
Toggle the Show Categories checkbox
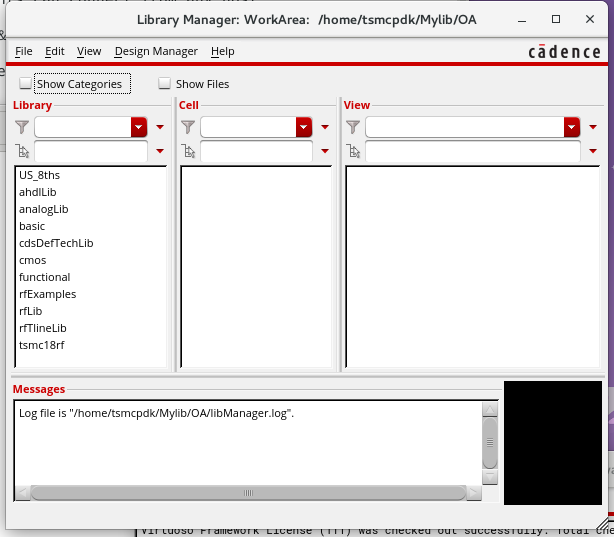tap(25, 83)
